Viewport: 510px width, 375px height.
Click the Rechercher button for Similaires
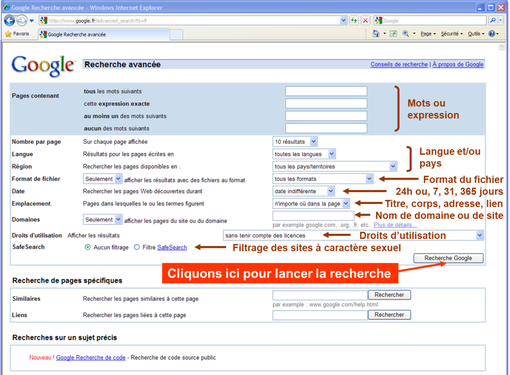tap(389, 295)
